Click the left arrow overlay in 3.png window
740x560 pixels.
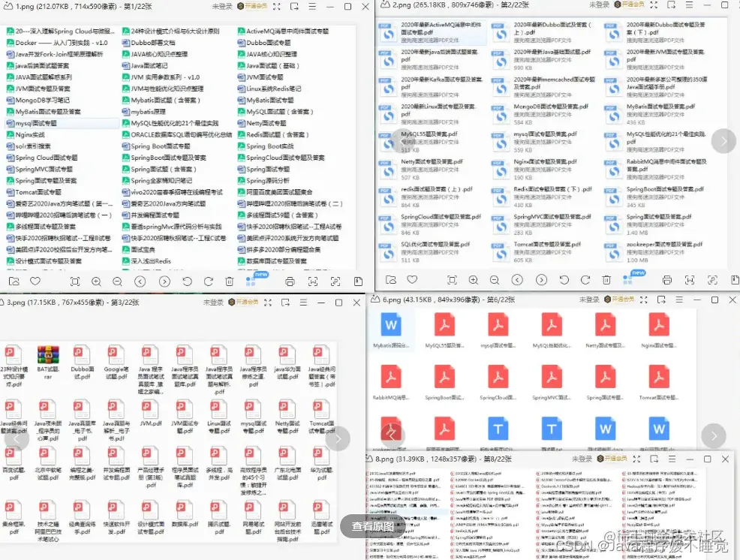click(17, 438)
